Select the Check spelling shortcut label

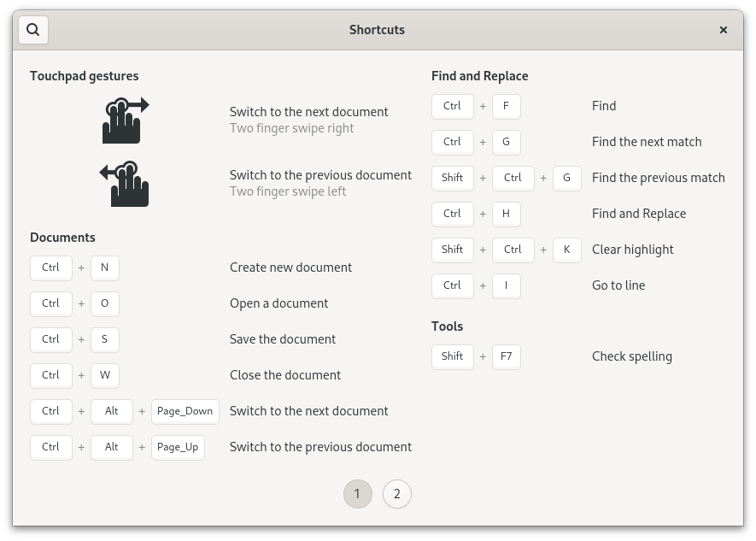(x=631, y=356)
